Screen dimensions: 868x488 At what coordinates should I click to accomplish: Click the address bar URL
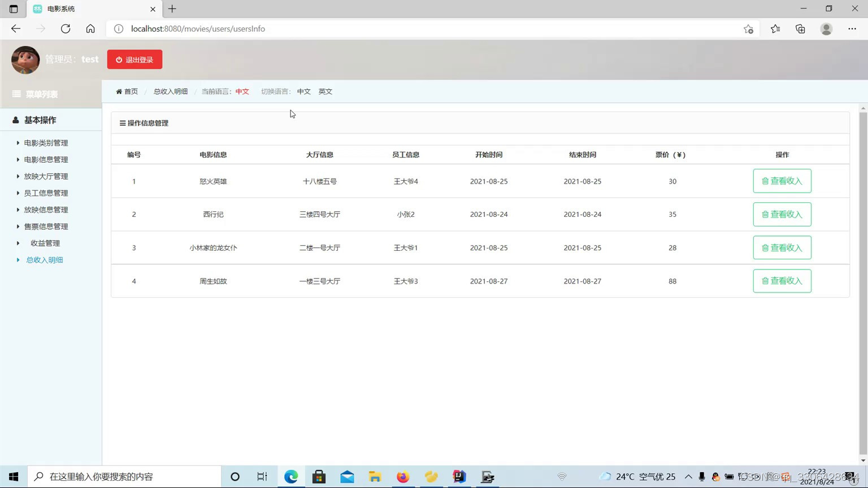(198, 29)
